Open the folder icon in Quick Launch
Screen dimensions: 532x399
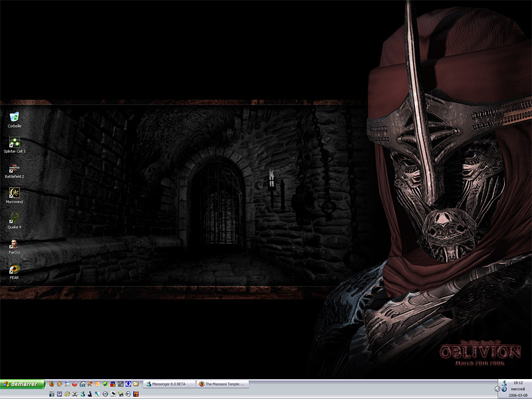[x=136, y=384]
